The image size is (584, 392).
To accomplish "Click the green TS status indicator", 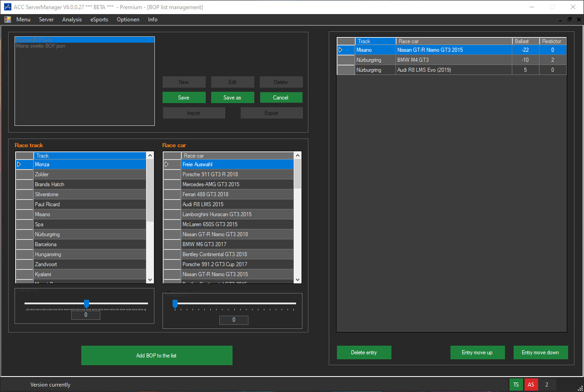I will (x=516, y=385).
